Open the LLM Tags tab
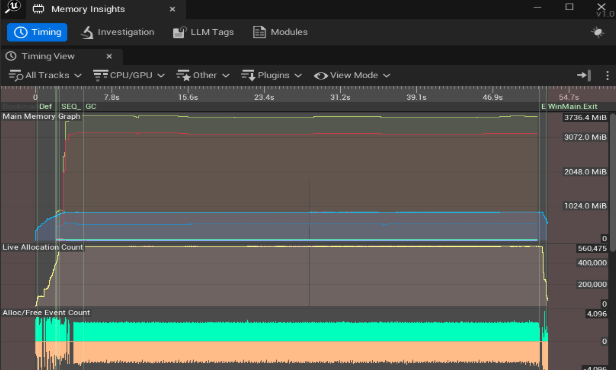The image size is (616, 370). [x=204, y=32]
